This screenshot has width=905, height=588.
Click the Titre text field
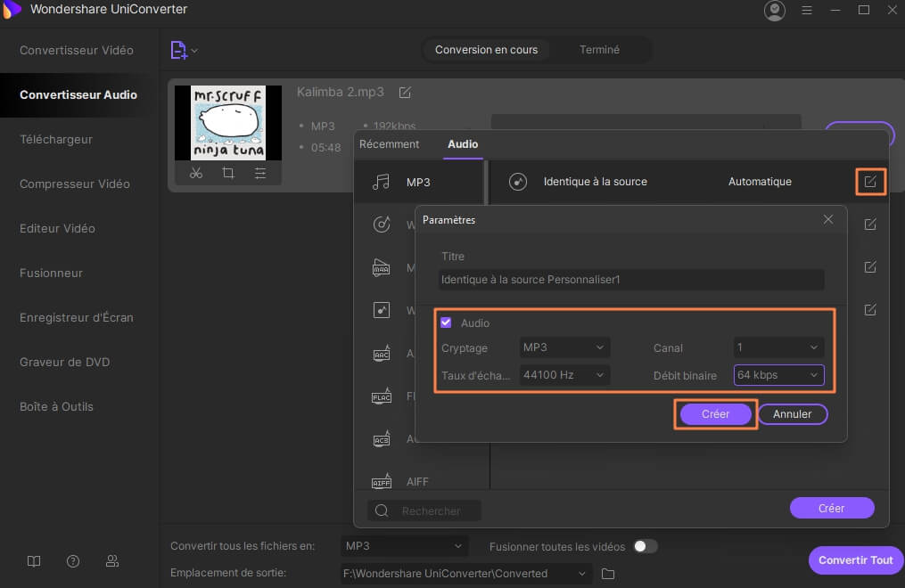[x=631, y=280]
